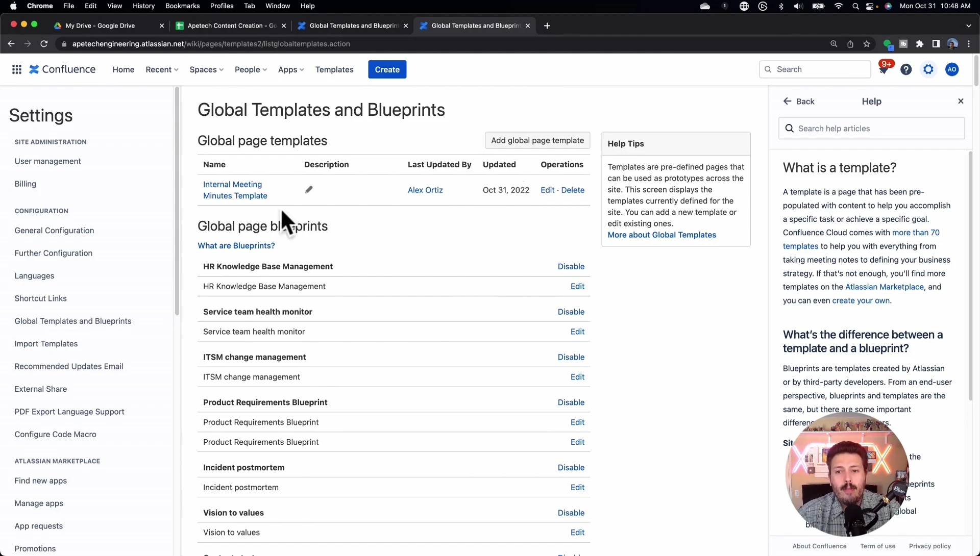980x556 pixels.
Task: Open the help question mark icon
Action: tap(906, 69)
